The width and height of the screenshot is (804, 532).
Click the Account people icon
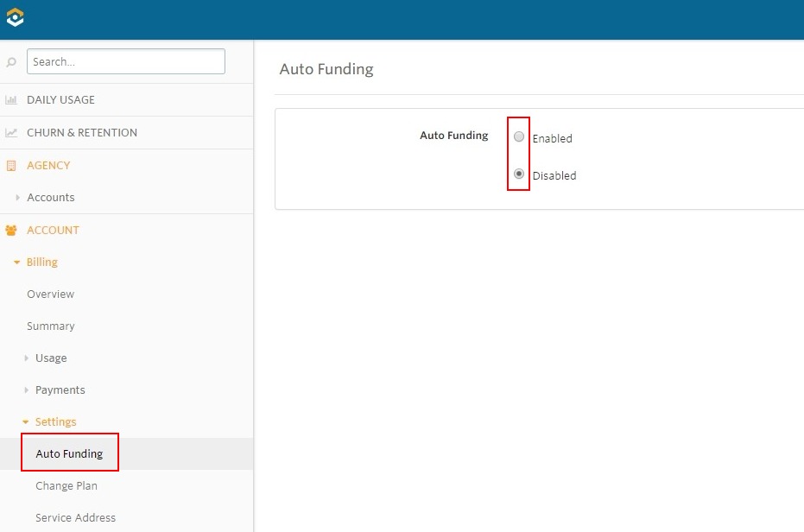coord(10,231)
